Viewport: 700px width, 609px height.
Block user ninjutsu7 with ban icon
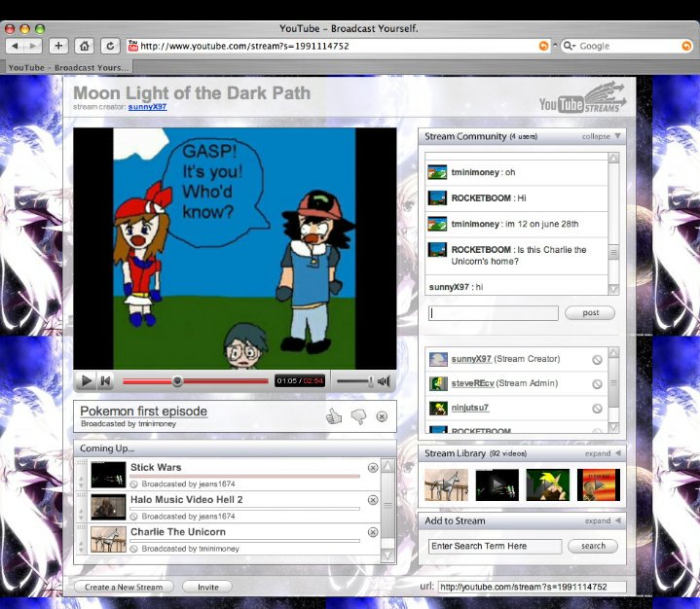pos(597,409)
